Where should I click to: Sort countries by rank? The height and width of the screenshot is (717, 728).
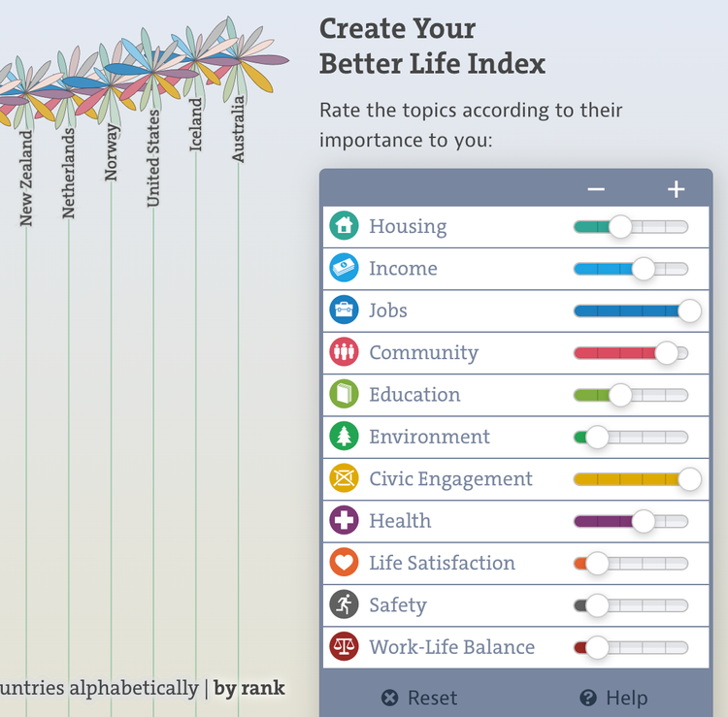(x=249, y=688)
